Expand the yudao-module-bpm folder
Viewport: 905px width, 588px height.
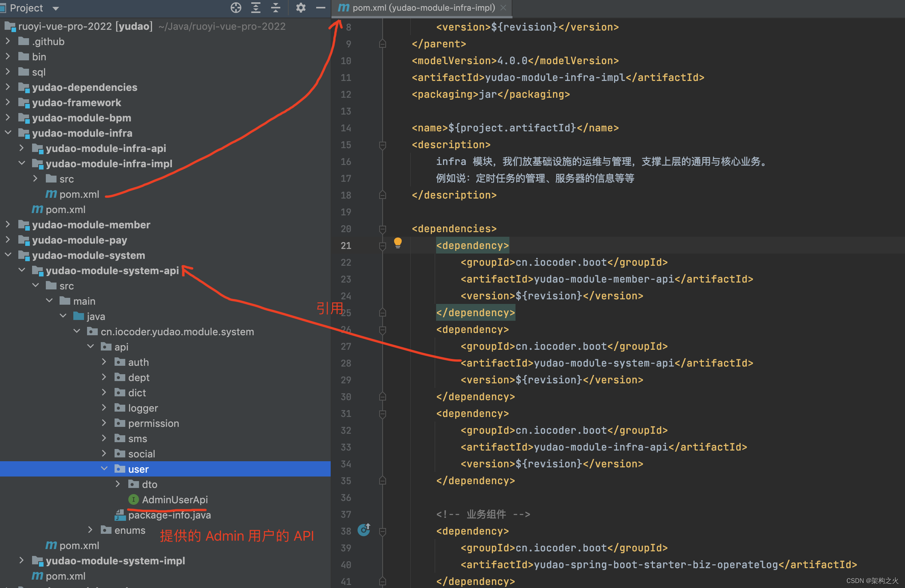pyautogui.click(x=8, y=118)
